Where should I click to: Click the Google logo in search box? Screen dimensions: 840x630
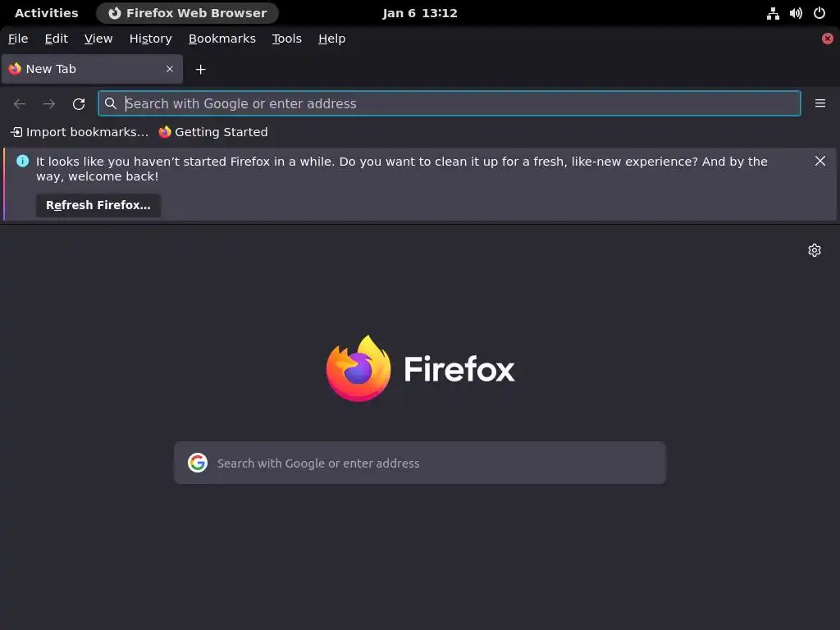coord(198,463)
